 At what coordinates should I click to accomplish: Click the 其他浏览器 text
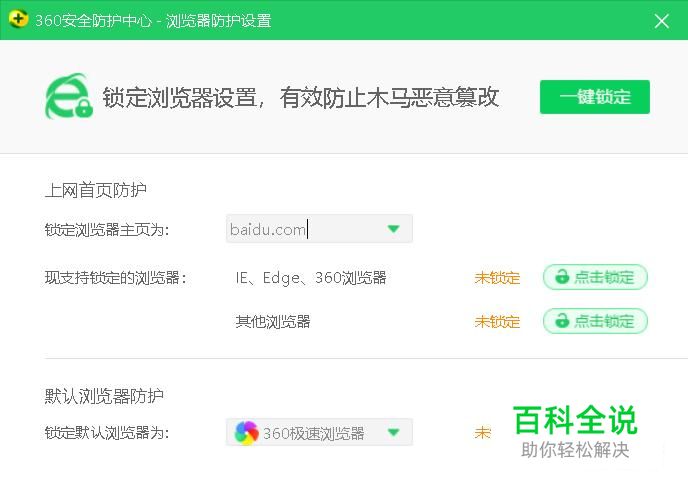click(273, 322)
